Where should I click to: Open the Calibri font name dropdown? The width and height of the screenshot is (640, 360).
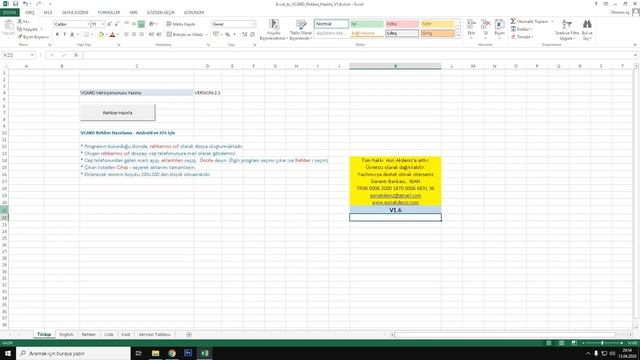88,24
